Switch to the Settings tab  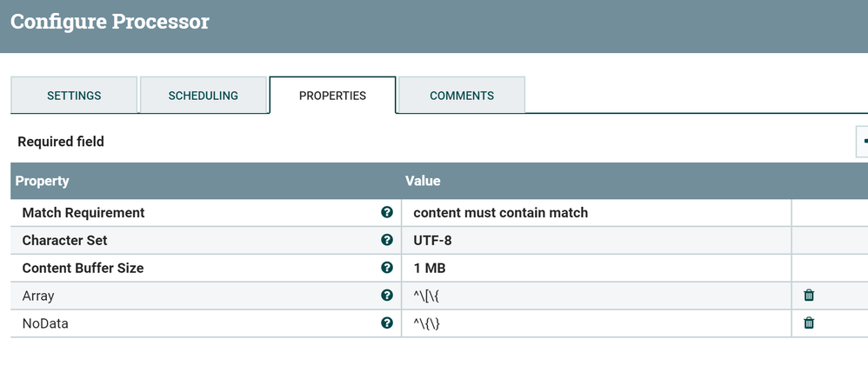click(74, 96)
